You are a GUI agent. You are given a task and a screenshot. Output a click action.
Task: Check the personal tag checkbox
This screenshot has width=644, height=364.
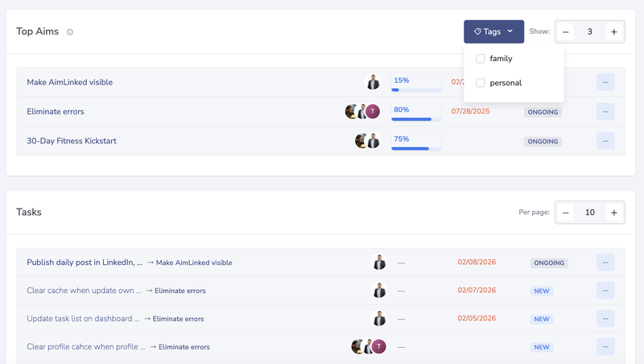[481, 83]
